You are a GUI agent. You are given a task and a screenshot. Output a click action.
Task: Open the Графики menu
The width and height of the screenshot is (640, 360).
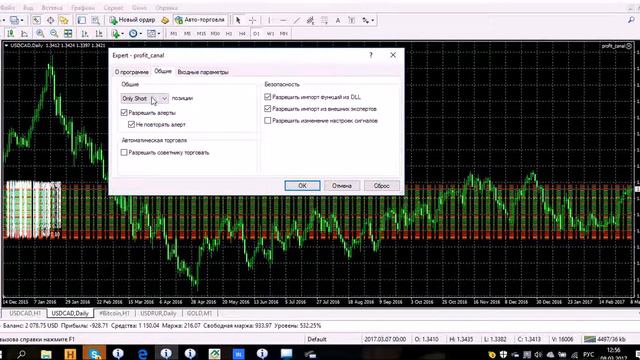pyautogui.click(x=83, y=8)
